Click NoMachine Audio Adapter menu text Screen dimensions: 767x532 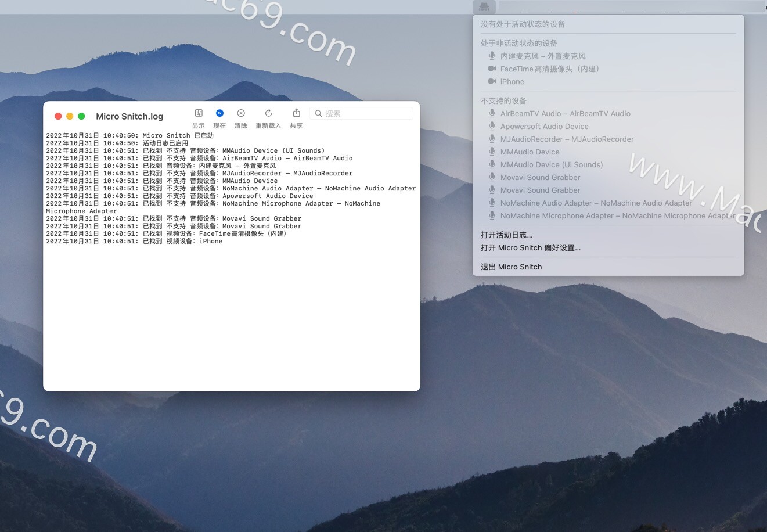[596, 203]
